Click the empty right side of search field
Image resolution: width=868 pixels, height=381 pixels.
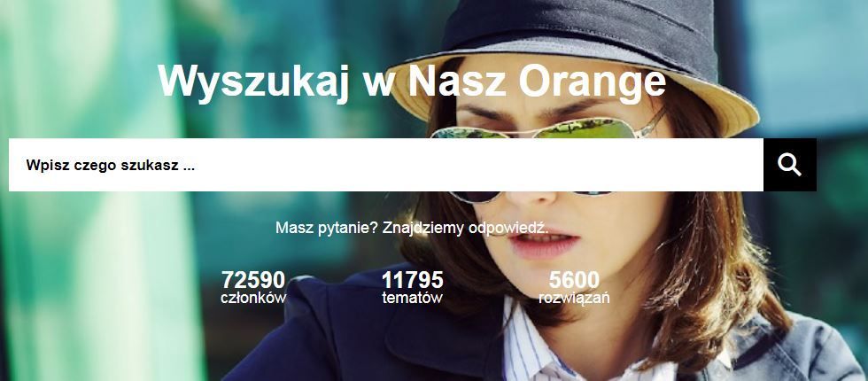tap(609, 165)
